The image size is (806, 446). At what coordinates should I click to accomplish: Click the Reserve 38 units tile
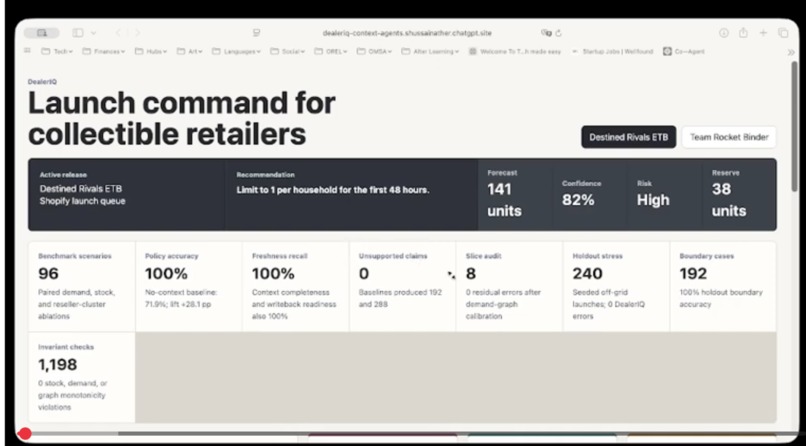point(739,194)
